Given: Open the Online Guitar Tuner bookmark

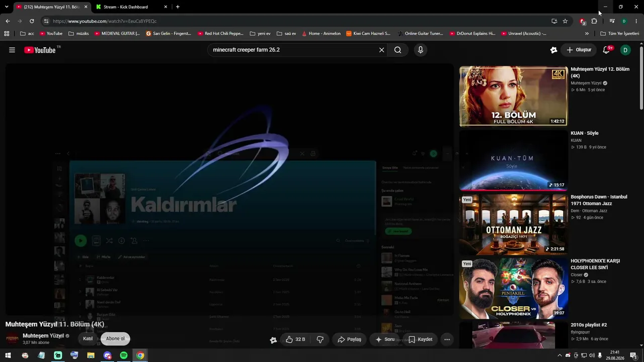Looking at the screenshot, I should coord(420,34).
